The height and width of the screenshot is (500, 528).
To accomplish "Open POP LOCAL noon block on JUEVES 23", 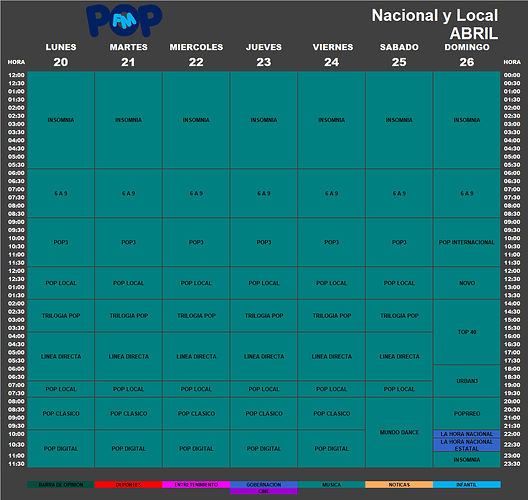I will 264,283.
